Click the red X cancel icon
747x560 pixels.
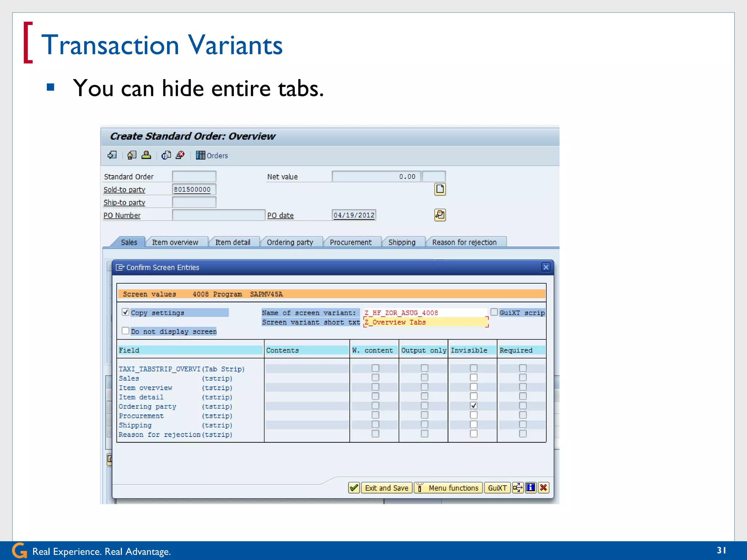click(x=543, y=488)
